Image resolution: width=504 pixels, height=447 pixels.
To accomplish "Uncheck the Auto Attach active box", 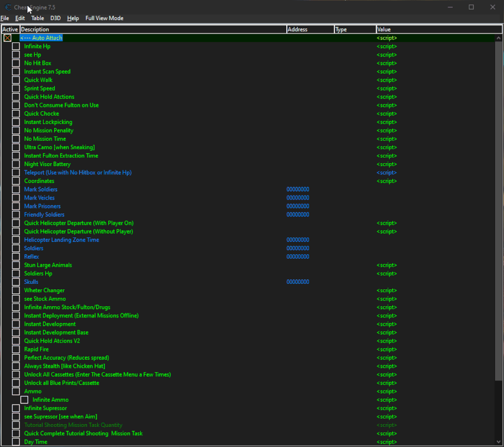I will click(x=7, y=38).
